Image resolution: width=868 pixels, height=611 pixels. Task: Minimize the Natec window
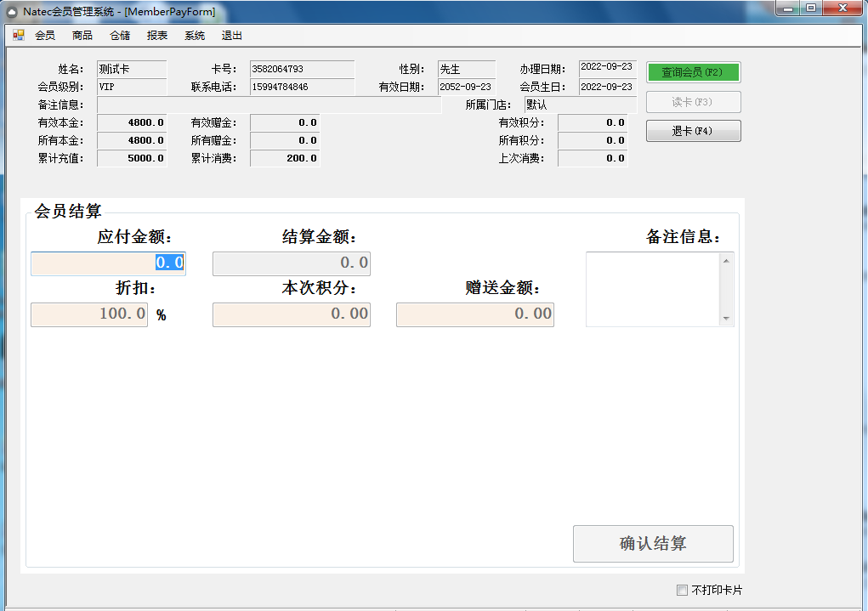(788, 8)
